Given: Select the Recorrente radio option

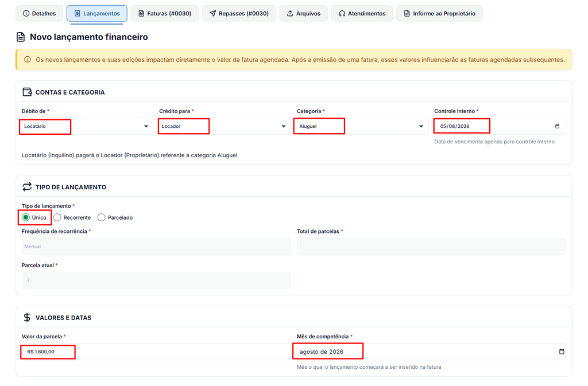Looking at the screenshot, I should tap(57, 217).
